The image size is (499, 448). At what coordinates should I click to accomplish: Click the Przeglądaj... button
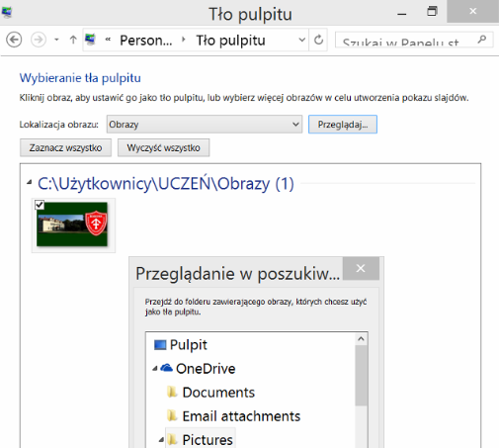click(343, 125)
